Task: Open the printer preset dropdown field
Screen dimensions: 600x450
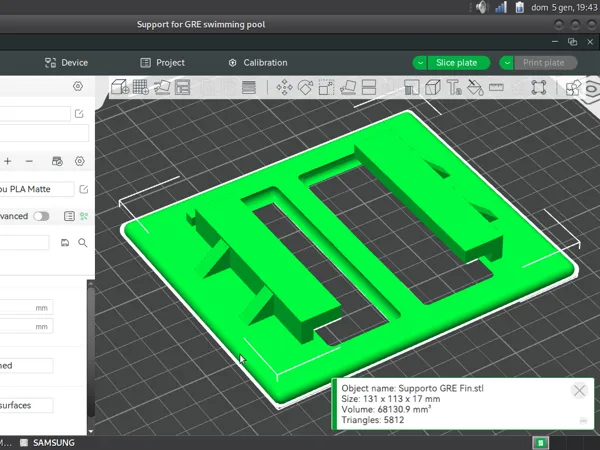Action: coord(35,114)
